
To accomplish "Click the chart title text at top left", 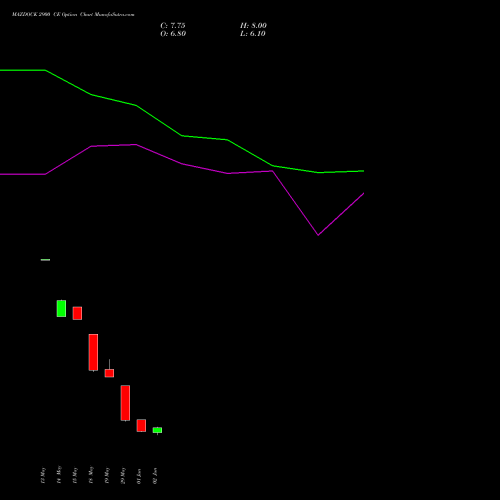I will (73, 15).
